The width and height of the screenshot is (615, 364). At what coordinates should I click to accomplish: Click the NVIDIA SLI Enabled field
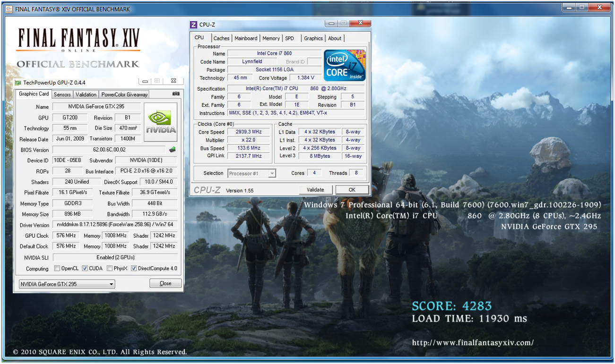[115, 257]
